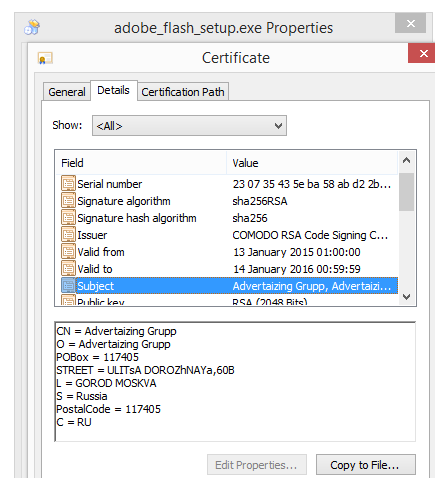
Task: Open the Show filter dropdown
Action: point(189,126)
